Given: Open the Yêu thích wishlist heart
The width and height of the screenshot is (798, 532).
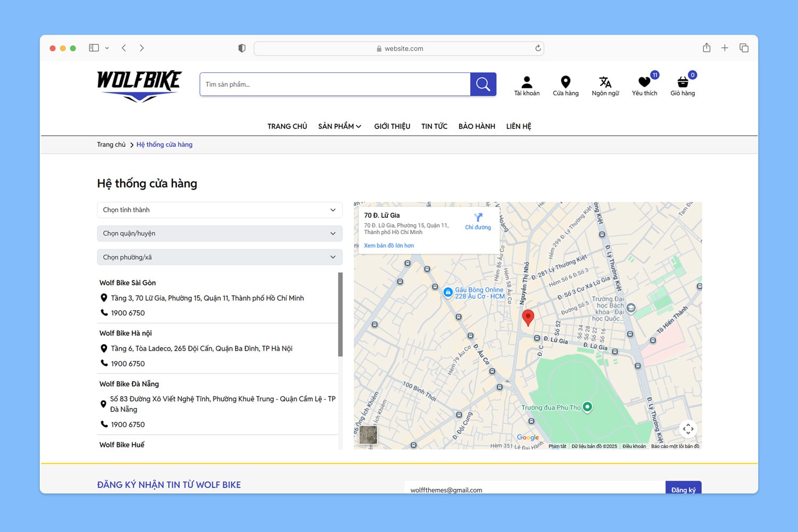Looking at the screenshot, I should pyautogui.click(x=644, y=82).
